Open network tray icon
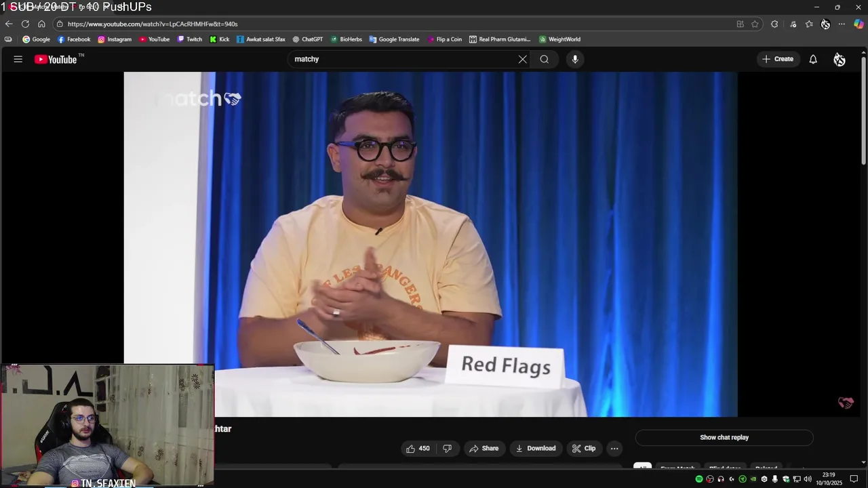The height and width of the screenshot is (488, 868). (797, 479)
